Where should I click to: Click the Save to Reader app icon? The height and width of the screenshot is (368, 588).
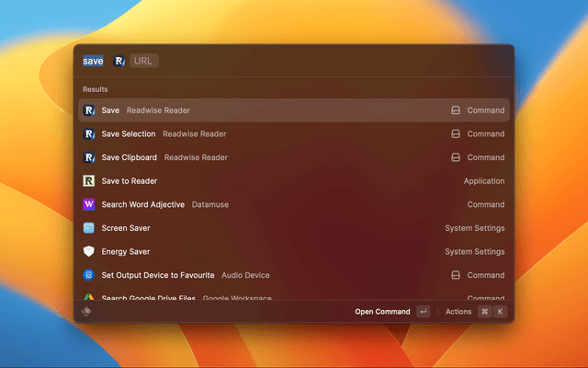point(89,181)
